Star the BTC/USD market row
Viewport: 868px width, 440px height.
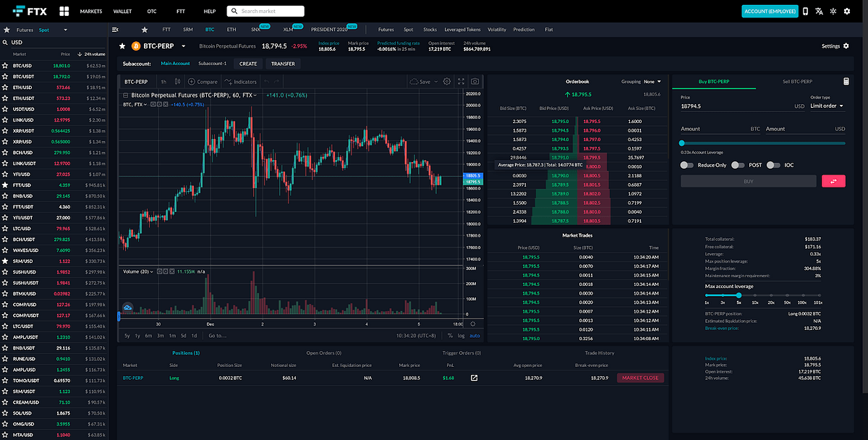click(5, 66)
